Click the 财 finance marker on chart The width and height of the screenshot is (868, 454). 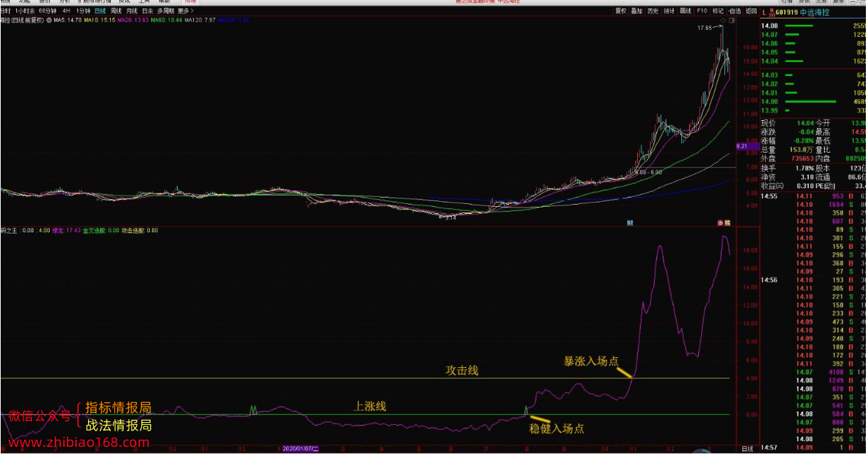[x=630, y=223]
